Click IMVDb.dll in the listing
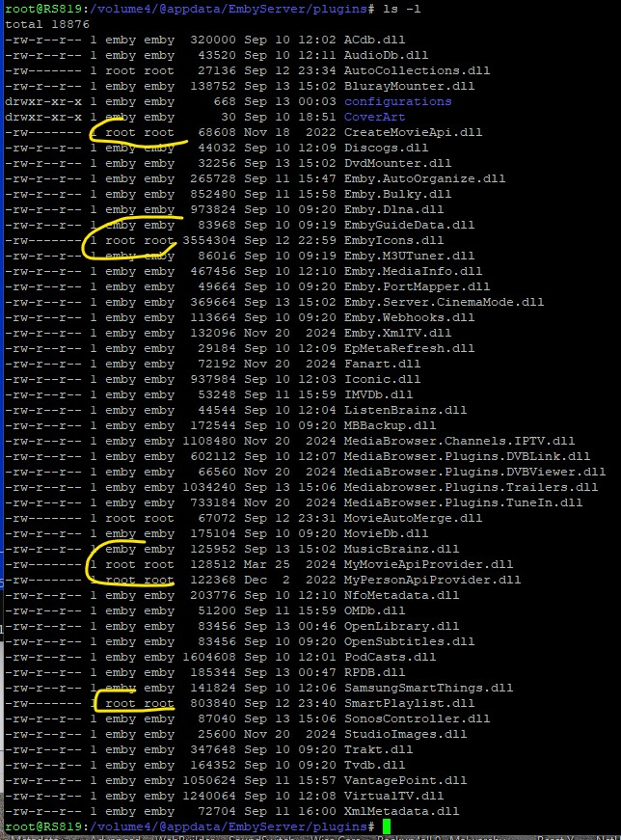 (x=378, y=394)
